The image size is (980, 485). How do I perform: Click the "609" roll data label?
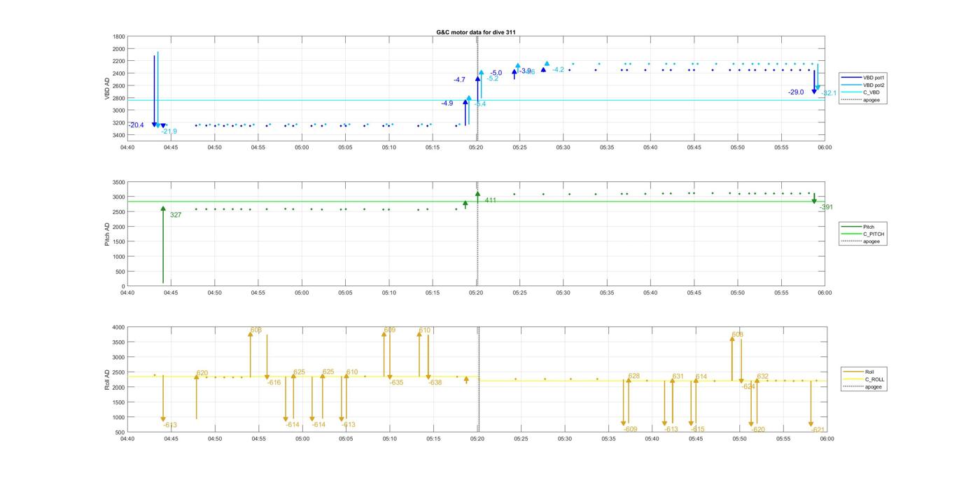coord(389,330)
